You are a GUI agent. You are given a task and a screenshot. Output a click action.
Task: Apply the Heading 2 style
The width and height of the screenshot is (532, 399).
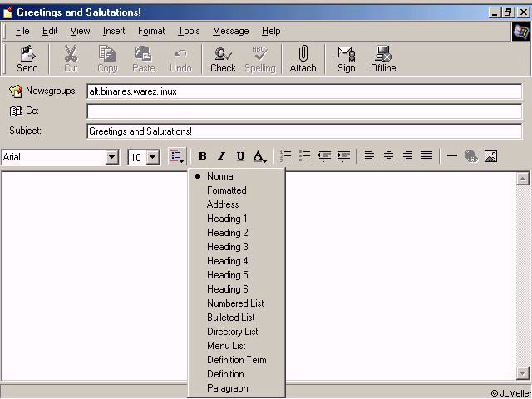click(x=236, y=233)
